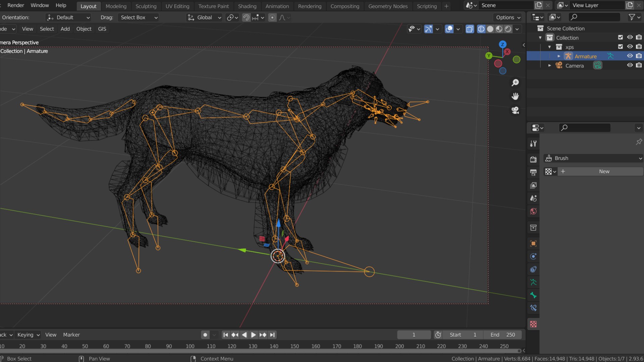Click the zoom view magnifier gizmo

pos(515,82)
